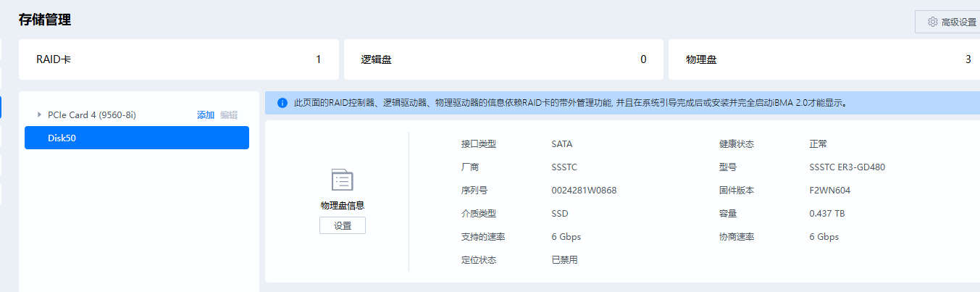Expand the PCIe Card 4 tree arrow
Screen dimensions: 980x292
39,114
